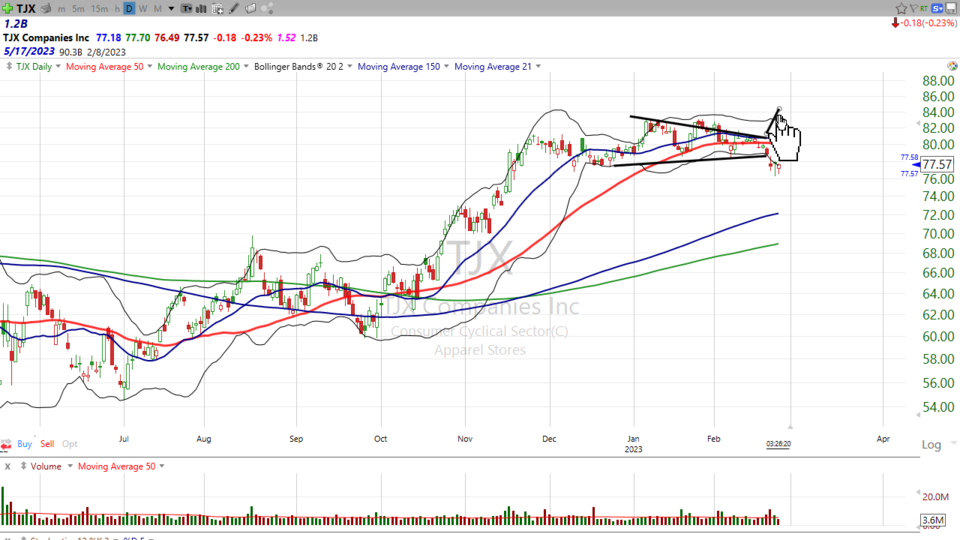
Task: Switch to the Monthly 'M' timeframe
Action: click(x=157, y=9)
